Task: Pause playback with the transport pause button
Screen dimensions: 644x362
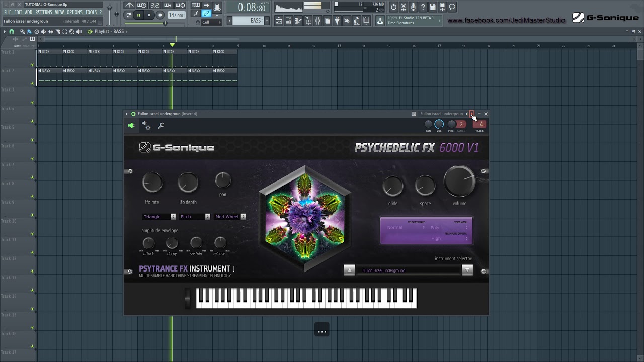Action: pyautogui.click(x=138, y=15)
